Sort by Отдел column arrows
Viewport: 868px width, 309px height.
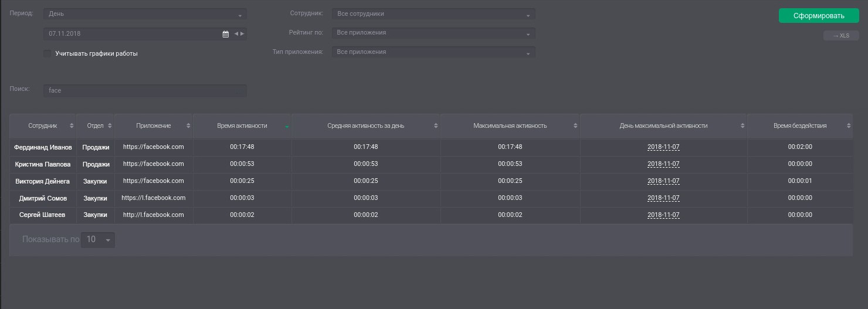tap(110, 126)
